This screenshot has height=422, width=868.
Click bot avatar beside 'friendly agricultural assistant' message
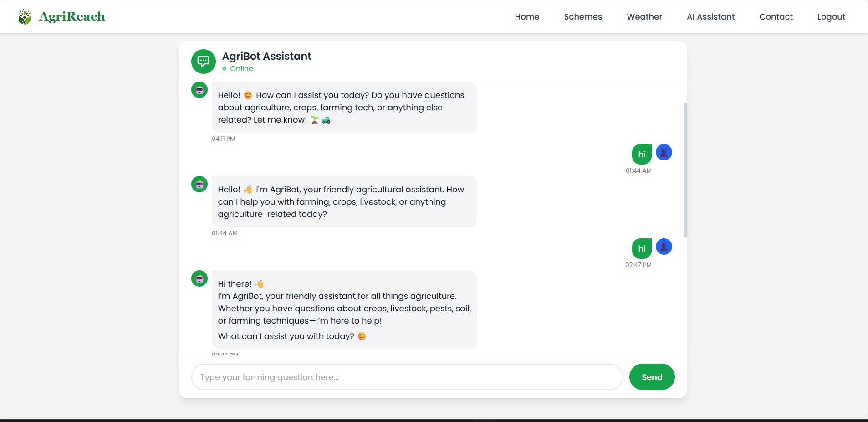[x=199, y=184]
